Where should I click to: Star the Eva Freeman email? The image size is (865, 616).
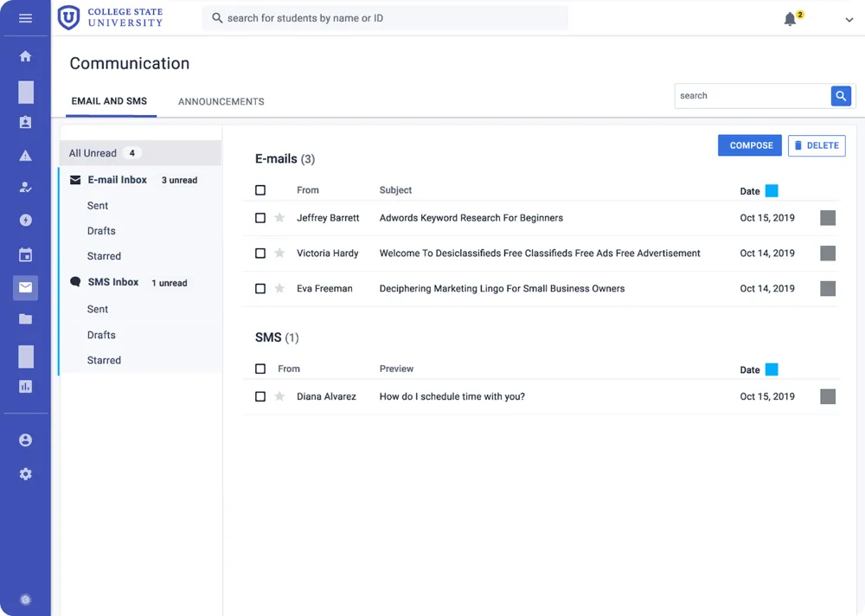279,288
